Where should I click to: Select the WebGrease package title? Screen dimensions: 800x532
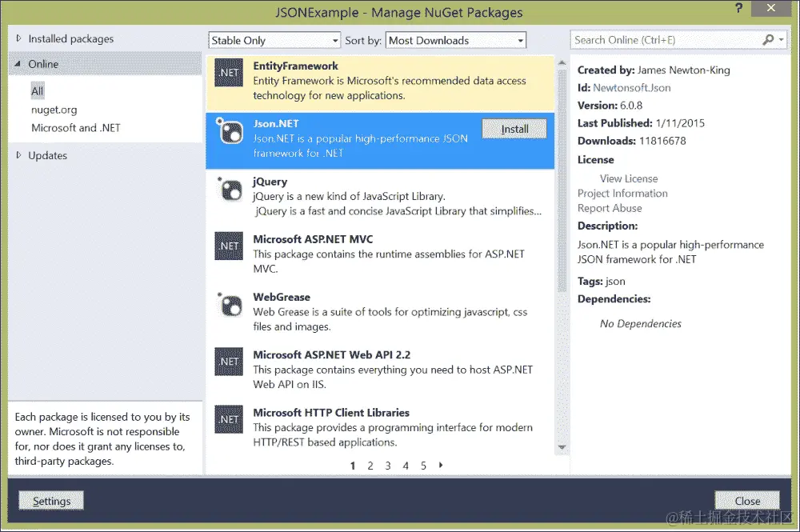[x=282, y=297]
